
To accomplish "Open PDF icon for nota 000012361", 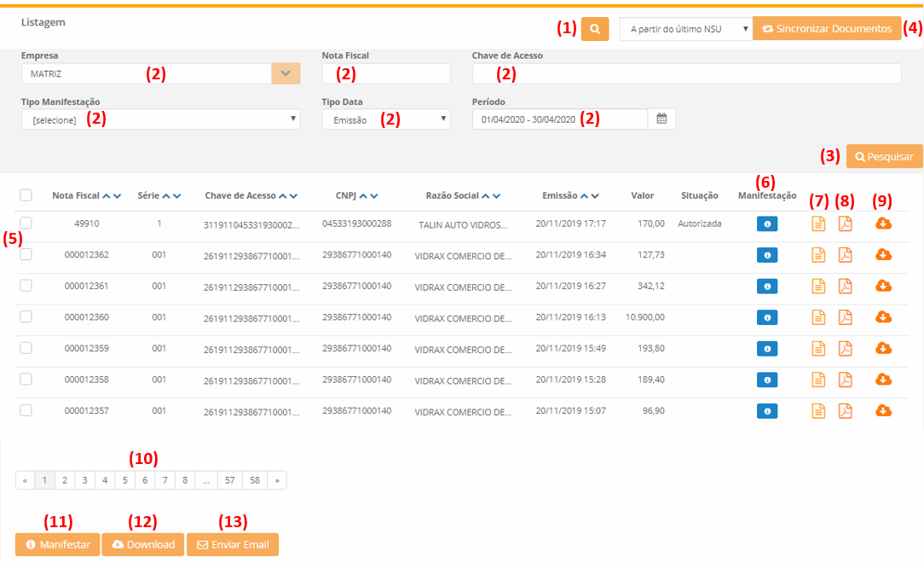I will (x=845, y=287).
